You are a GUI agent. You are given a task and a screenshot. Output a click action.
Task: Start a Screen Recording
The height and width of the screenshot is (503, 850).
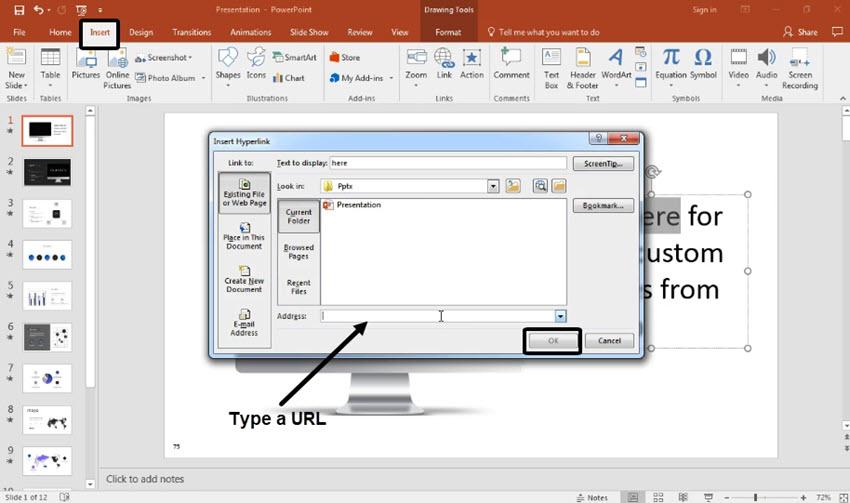point(800,68)
